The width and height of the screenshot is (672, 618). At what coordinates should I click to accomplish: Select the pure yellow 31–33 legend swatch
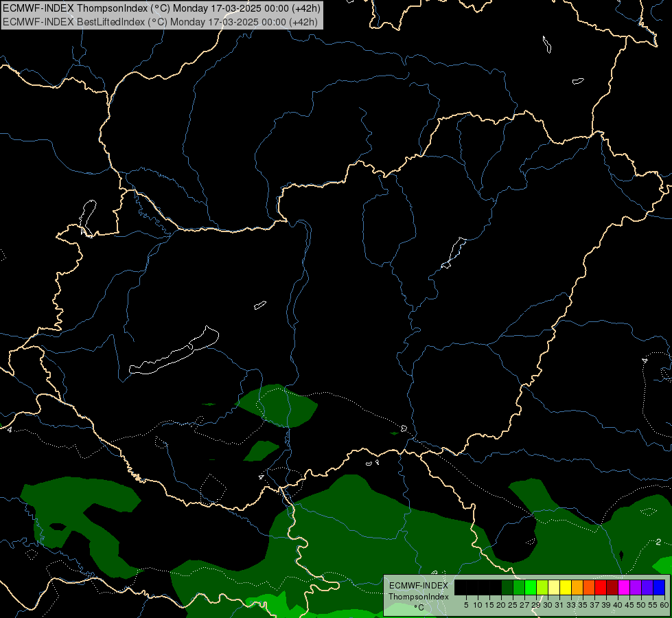[x=566, y=587]
